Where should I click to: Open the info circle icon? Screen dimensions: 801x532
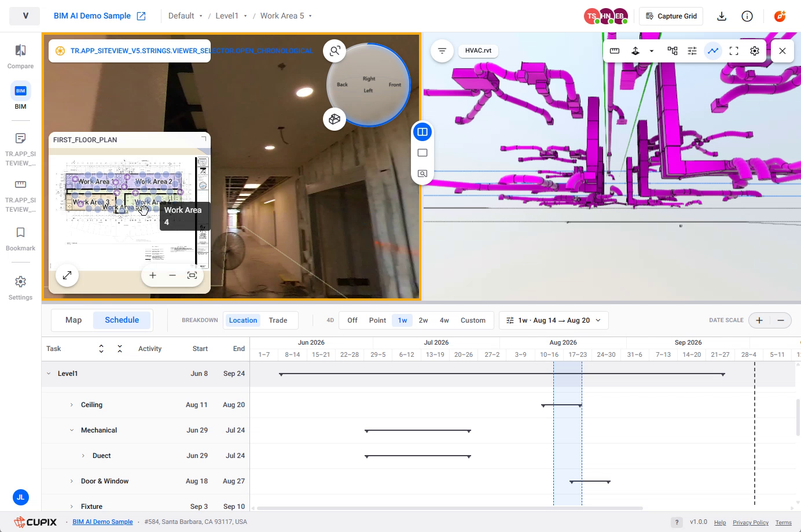point(747,16)
